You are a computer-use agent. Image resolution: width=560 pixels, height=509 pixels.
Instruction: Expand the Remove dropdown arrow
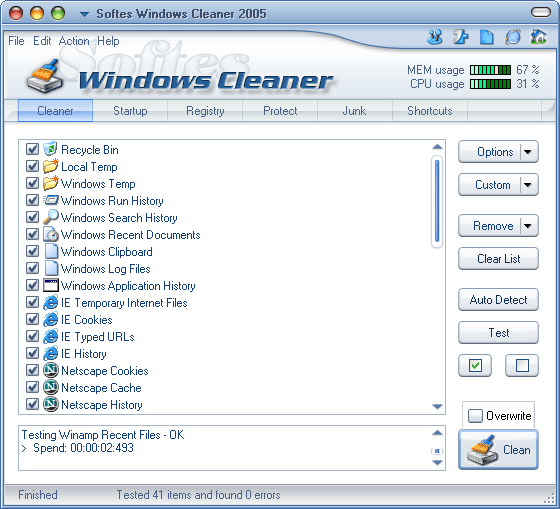(528, 226)
